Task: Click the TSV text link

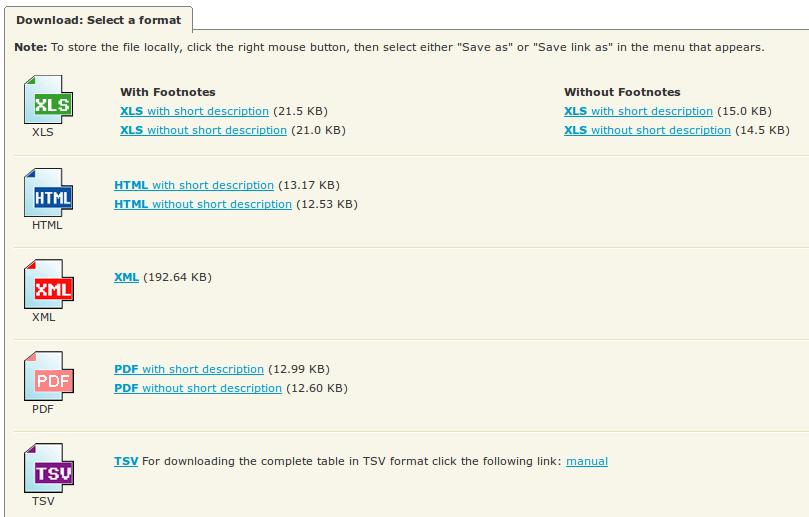Action: pyautogui.click(x=126, y=461)
